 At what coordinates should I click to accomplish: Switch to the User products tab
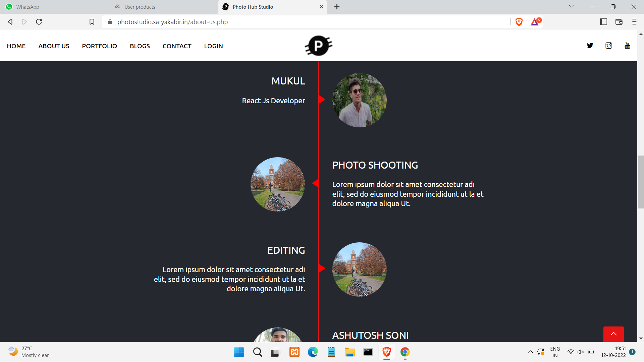(x=164, y=7)
